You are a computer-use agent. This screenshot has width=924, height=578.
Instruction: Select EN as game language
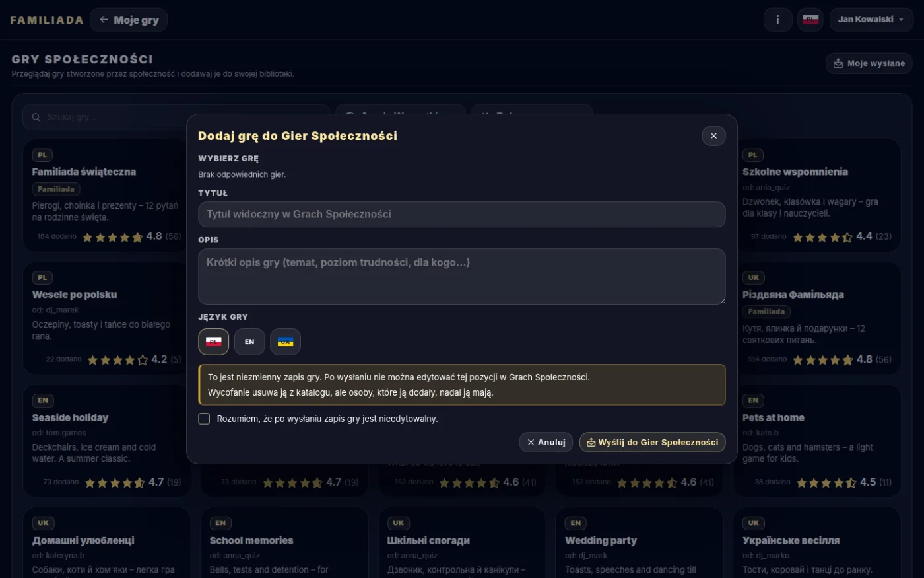pyautogui.click(x=249, y=342)
